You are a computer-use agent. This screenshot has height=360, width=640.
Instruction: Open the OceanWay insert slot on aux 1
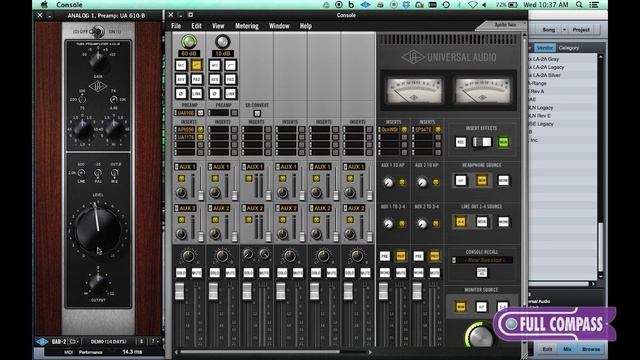(x=389, y=129)
